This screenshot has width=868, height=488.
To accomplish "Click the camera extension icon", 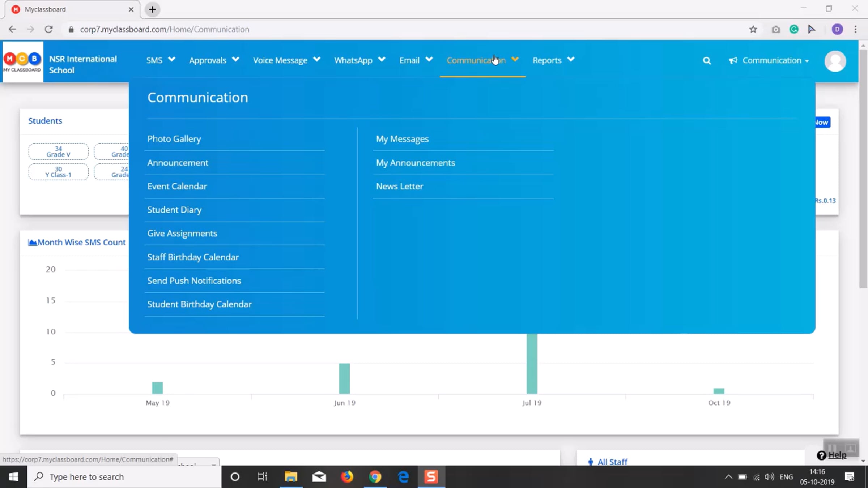I will (x=776, y=29).
